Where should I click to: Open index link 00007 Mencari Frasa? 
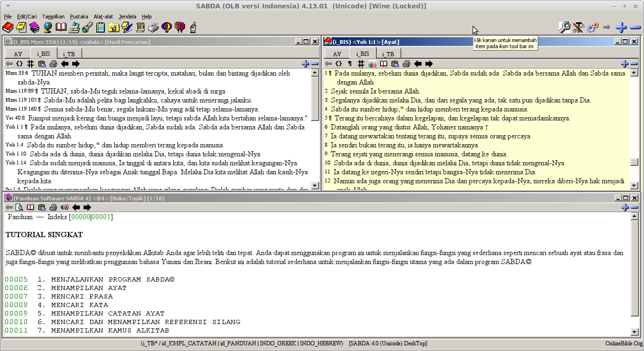(17, 296)
